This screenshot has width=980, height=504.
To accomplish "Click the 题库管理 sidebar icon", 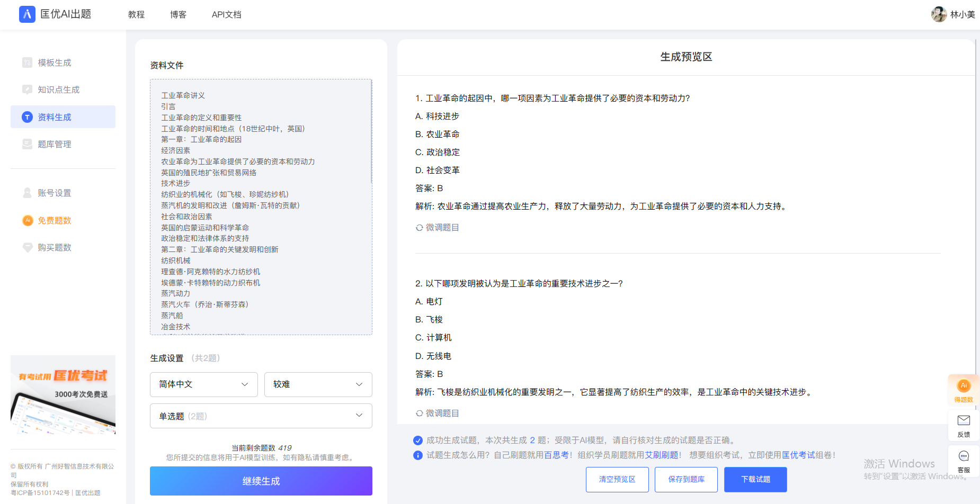I will (x=27, y=144).
